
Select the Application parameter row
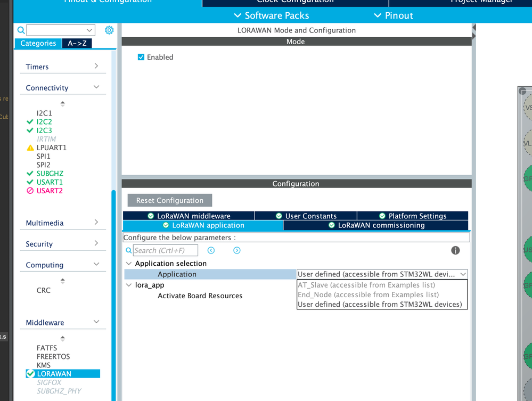210,274
